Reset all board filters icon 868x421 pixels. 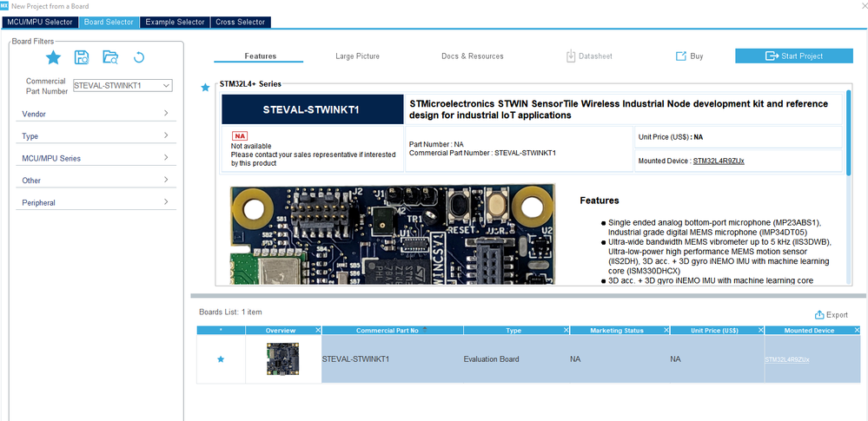point(139,57)
